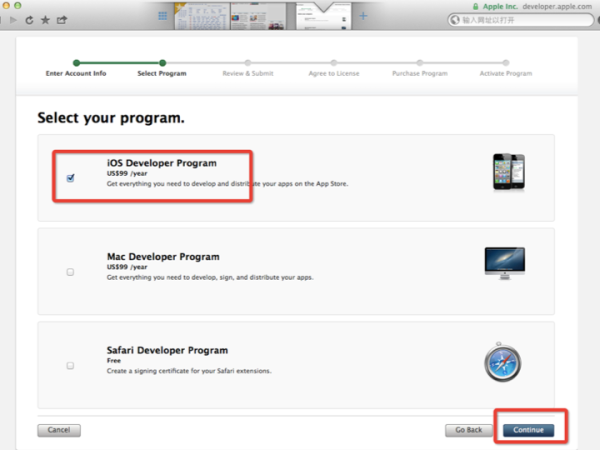Click the share icon in toolbar
The image size is (600, 450).
(62, 20)
